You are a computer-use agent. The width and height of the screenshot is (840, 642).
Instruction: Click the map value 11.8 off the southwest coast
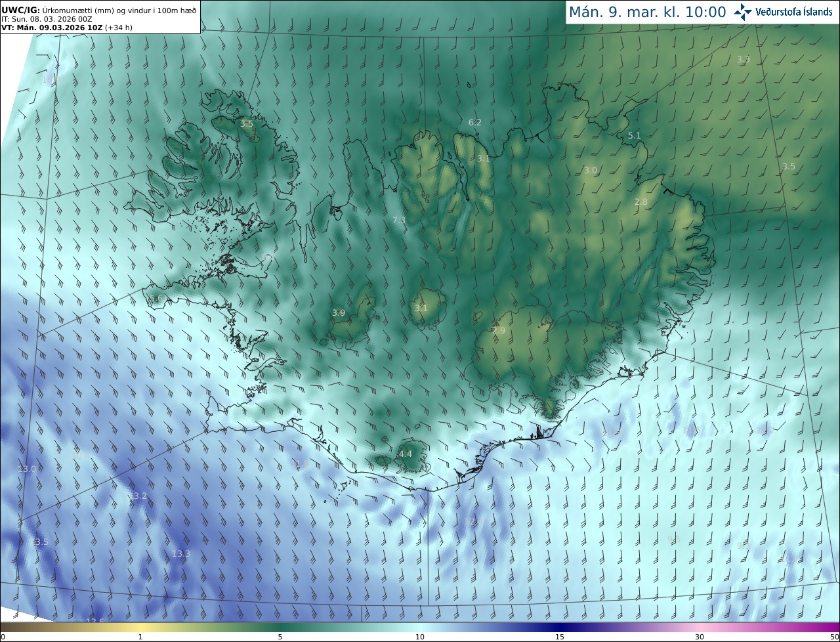click(x=299, y=464)
